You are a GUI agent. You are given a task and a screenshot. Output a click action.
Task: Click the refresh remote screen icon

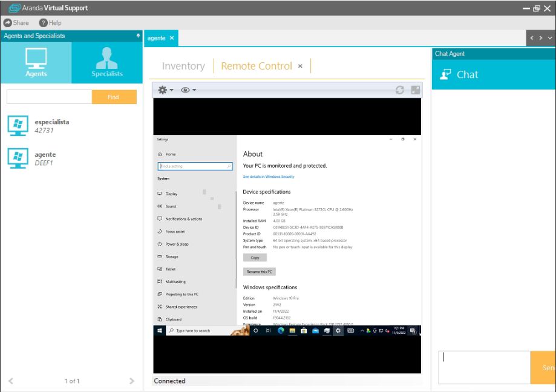[x=400, y=90]
